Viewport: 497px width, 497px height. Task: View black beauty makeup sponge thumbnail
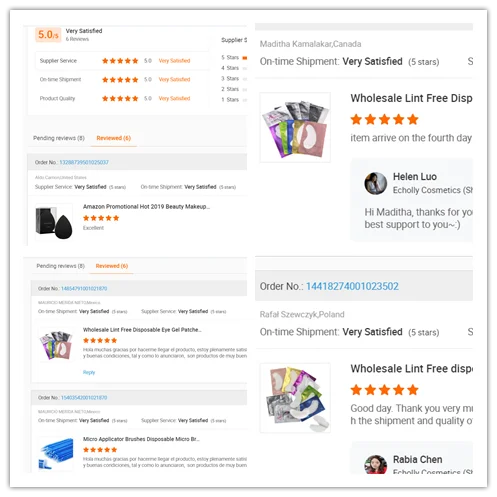coord(54,222)
